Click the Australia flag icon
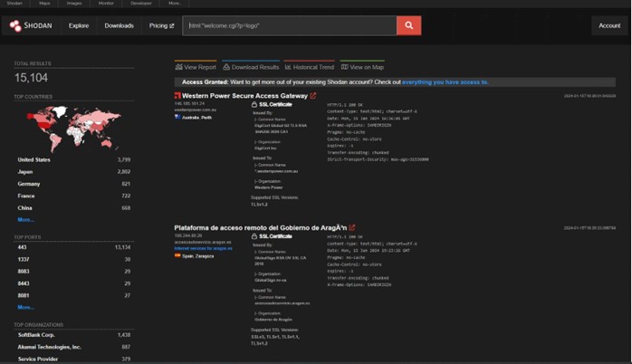 [177, 117]
